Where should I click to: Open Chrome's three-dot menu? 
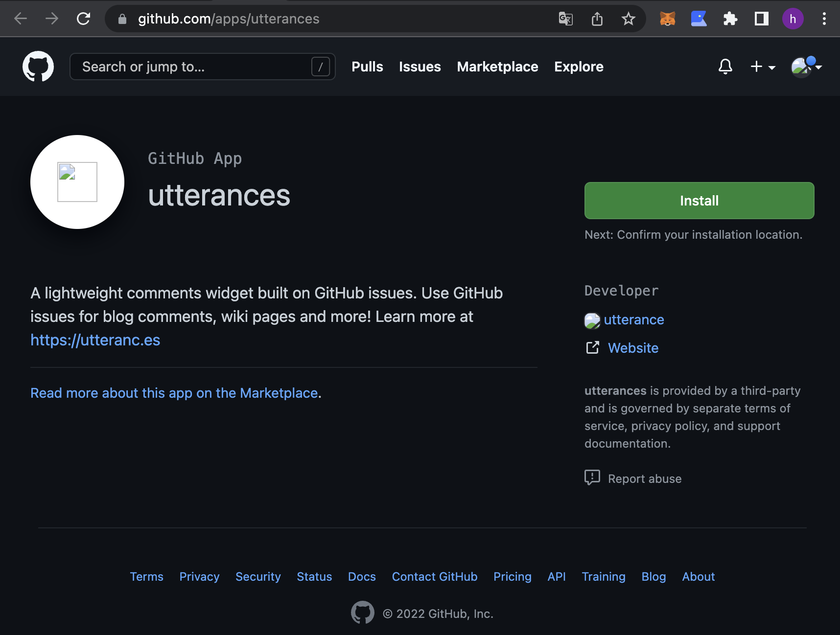[824, 19]
